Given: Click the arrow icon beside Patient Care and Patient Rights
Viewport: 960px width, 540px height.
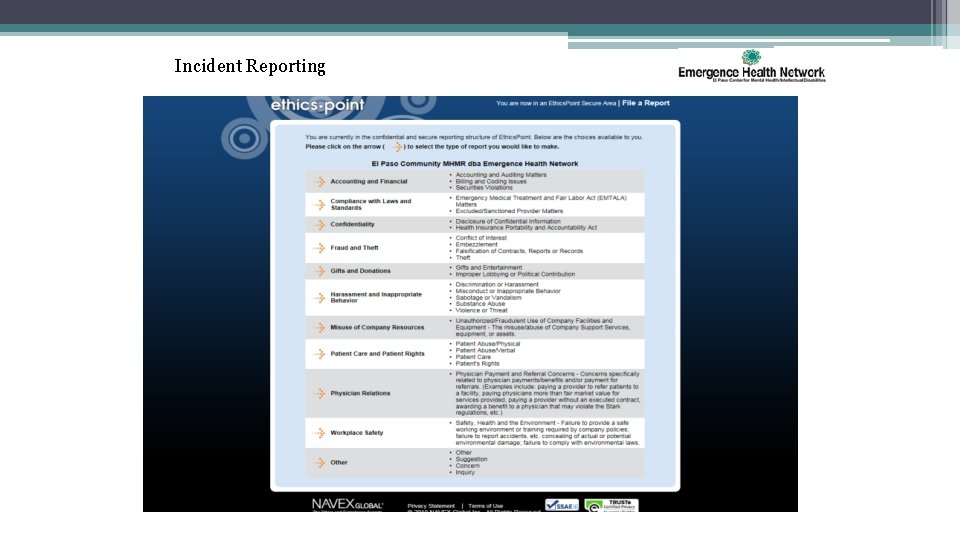Looking at the screenshot, I should coord(320,354).
